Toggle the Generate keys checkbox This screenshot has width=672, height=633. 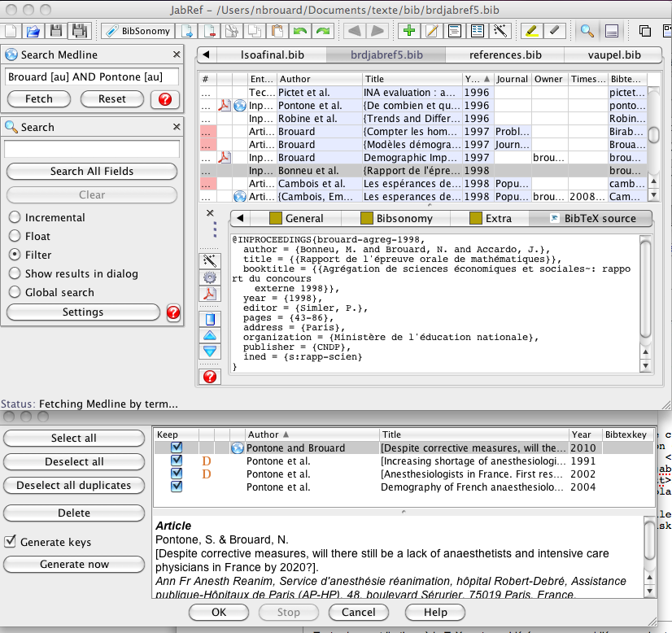pyautogui.click(x=11, y=542)
